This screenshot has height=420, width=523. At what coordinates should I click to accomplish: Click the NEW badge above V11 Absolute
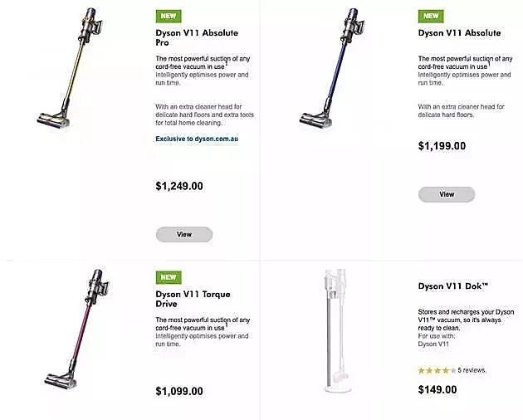[x=431, y=16]
